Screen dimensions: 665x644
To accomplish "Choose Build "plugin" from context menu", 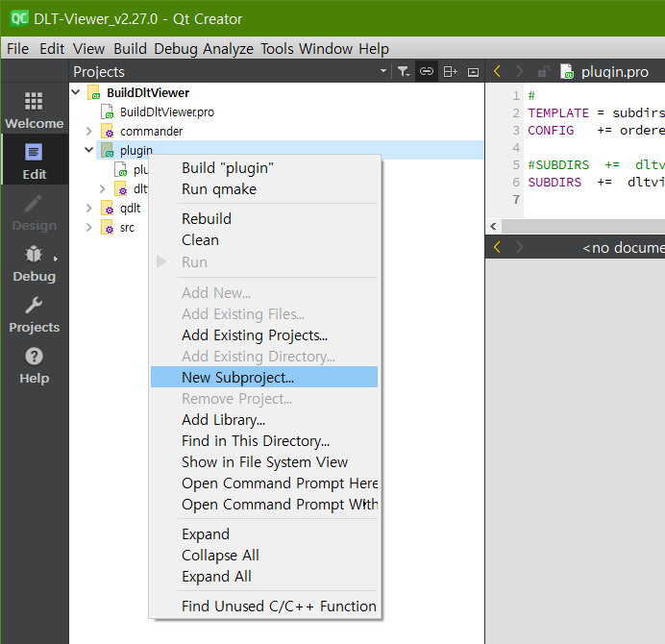I will [264, 168].
